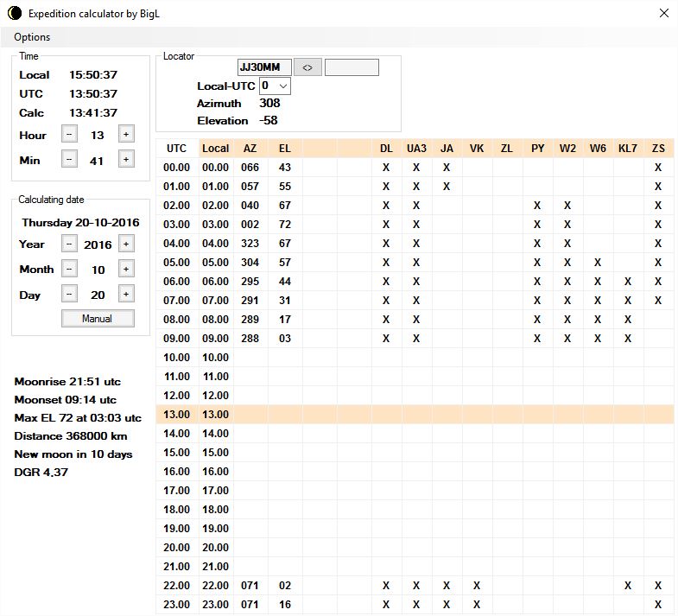Decrease the Day with minus button
This screenshot has width=678, height=616.
coord(70,294)
